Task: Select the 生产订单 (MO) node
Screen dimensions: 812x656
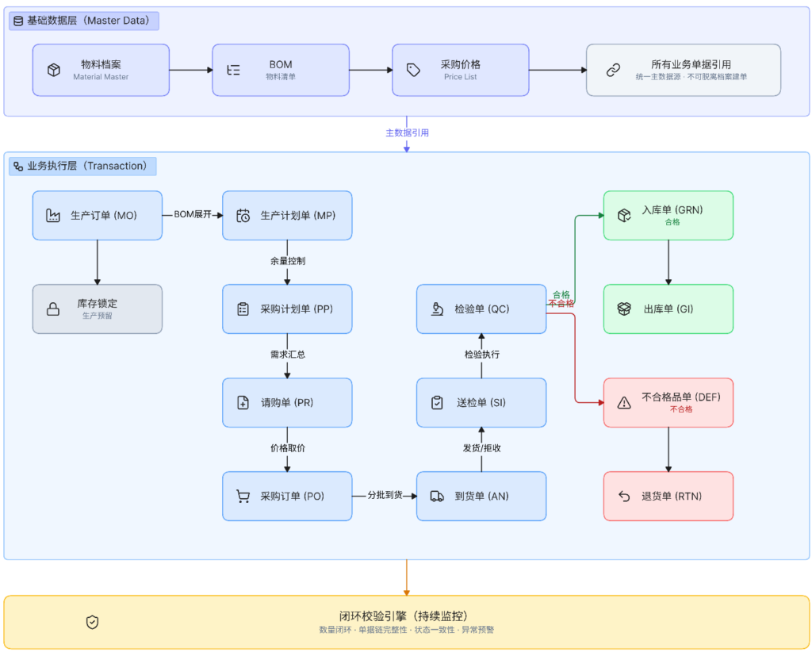Action: (98, 216)
